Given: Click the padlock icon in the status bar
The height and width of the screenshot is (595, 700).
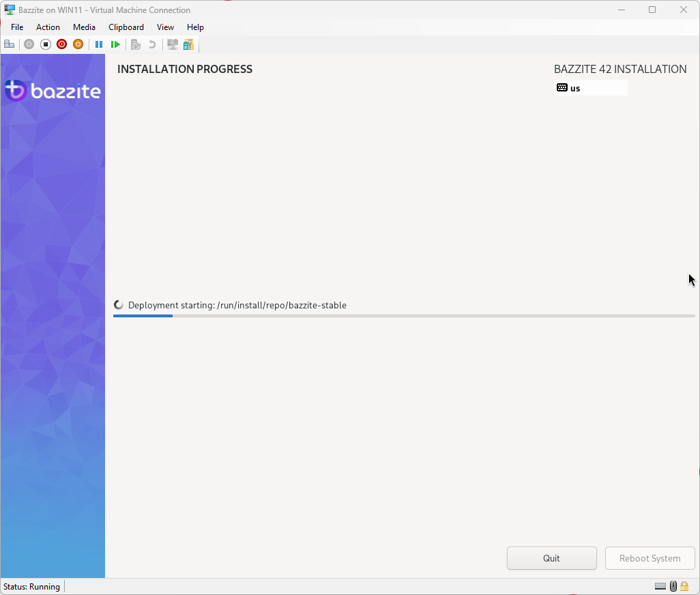Looking at the screenshot, I should (684, 586).
